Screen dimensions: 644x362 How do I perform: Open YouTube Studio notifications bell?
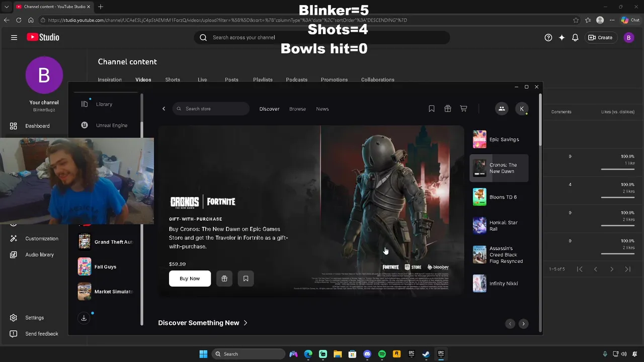coord(575,37)
